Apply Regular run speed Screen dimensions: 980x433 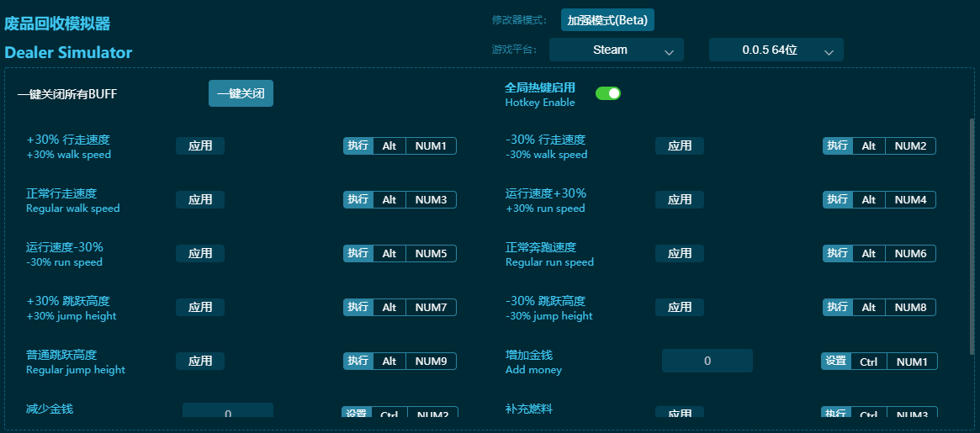[680, 254]
